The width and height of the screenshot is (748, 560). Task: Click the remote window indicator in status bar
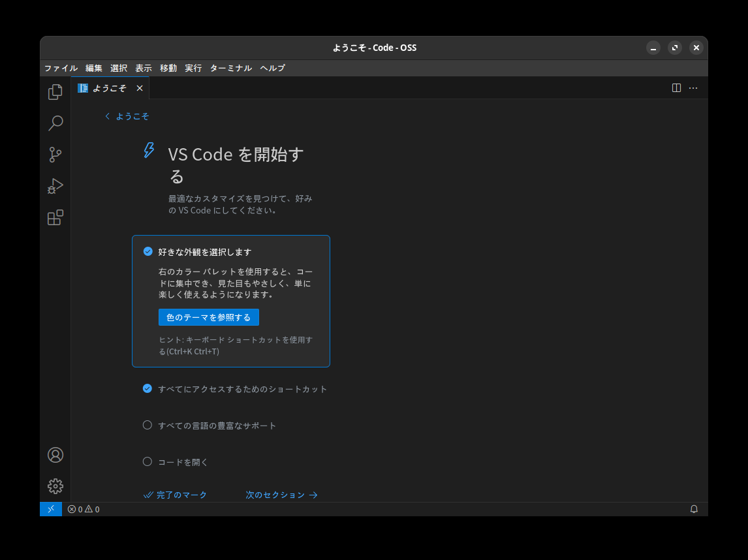[x=51, y=509]
